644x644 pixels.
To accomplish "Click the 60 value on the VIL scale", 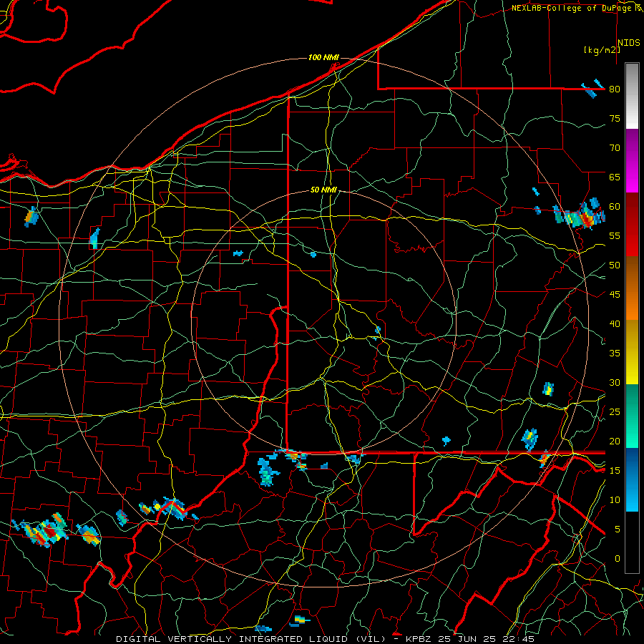I will coord(615,207).
